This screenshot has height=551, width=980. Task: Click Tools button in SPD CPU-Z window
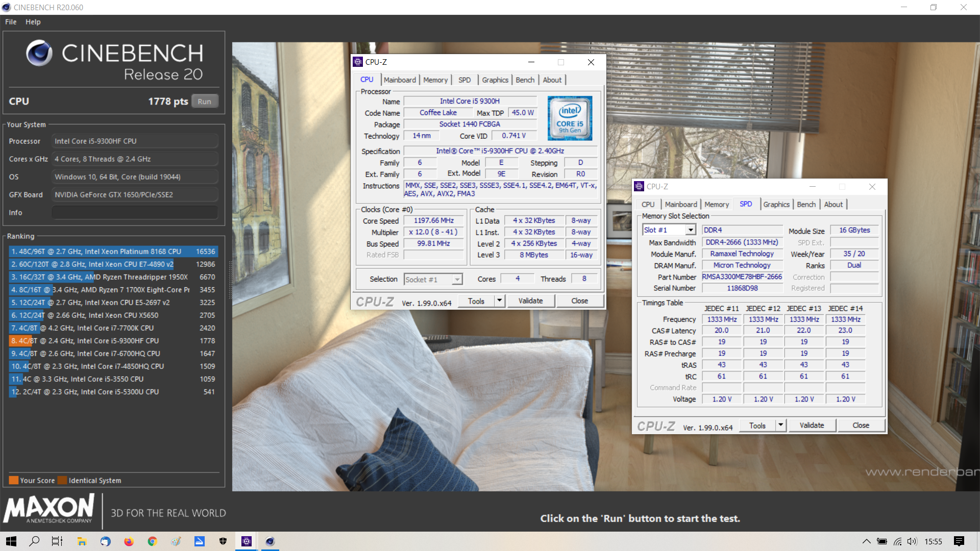pos(757,425)
